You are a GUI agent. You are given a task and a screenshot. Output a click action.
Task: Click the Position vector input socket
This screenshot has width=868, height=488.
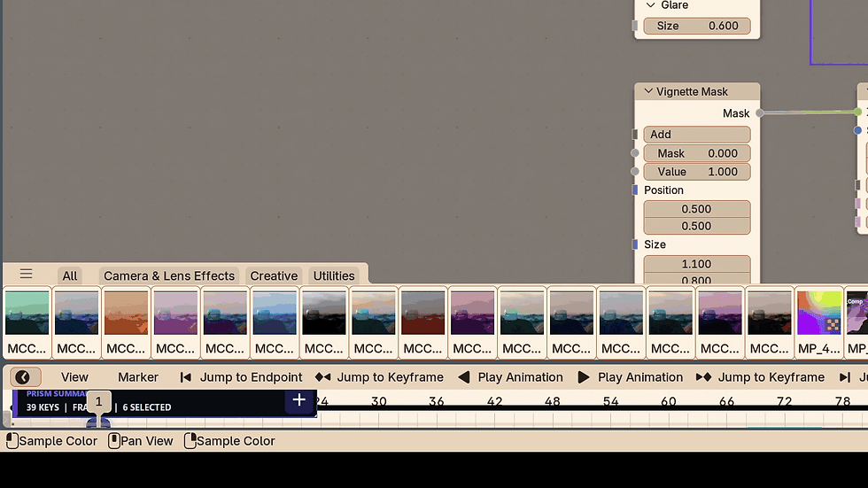(635, 190)
